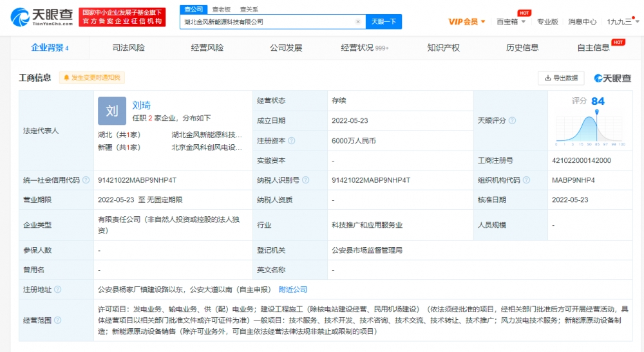
Task: Open the 湖北金风新能源科技… company link
Action: click(207, 135)
